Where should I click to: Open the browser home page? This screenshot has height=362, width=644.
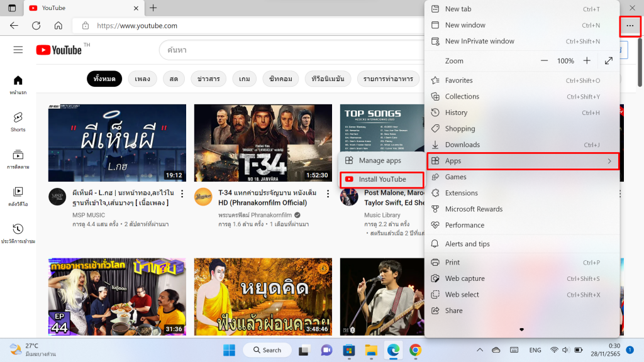coord(58,25)
